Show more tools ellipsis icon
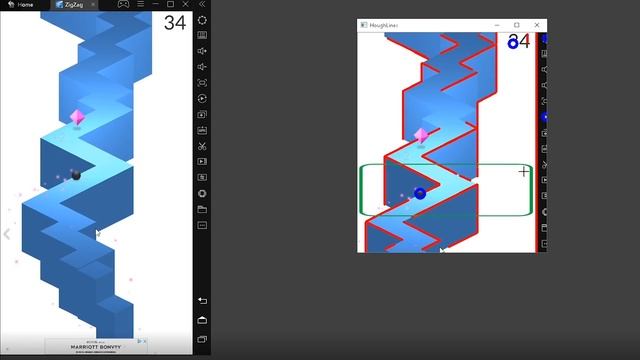 point(202,225)
